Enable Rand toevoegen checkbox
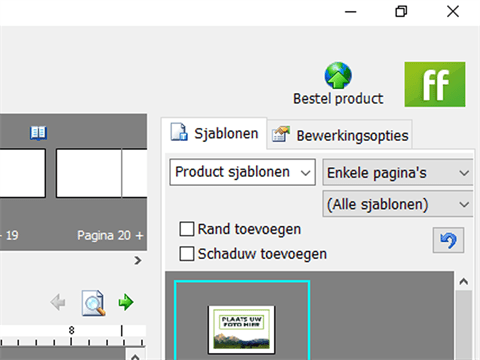480x360 pixels. point(187,229)
